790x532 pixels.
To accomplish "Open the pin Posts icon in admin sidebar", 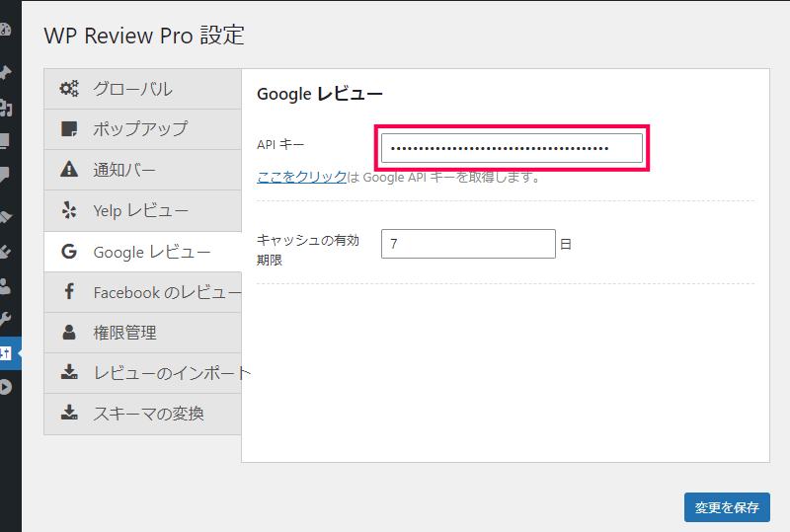I will [x=5, y=73].
